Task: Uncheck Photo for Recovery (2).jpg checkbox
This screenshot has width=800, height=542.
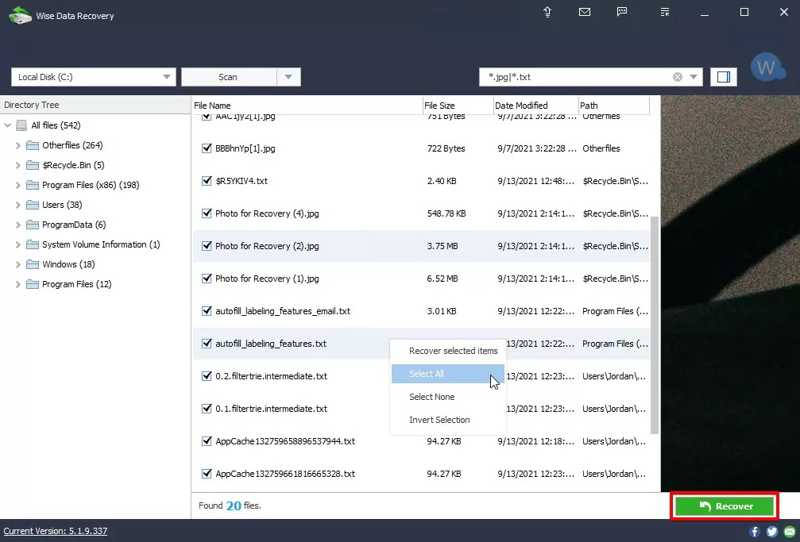Action: [x=207, y=246]
